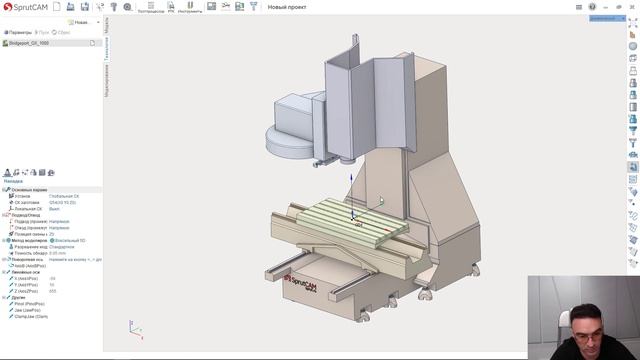Screen dimensions: 640x360
Task: Collapse the Другие group
Action: point(4,298)
